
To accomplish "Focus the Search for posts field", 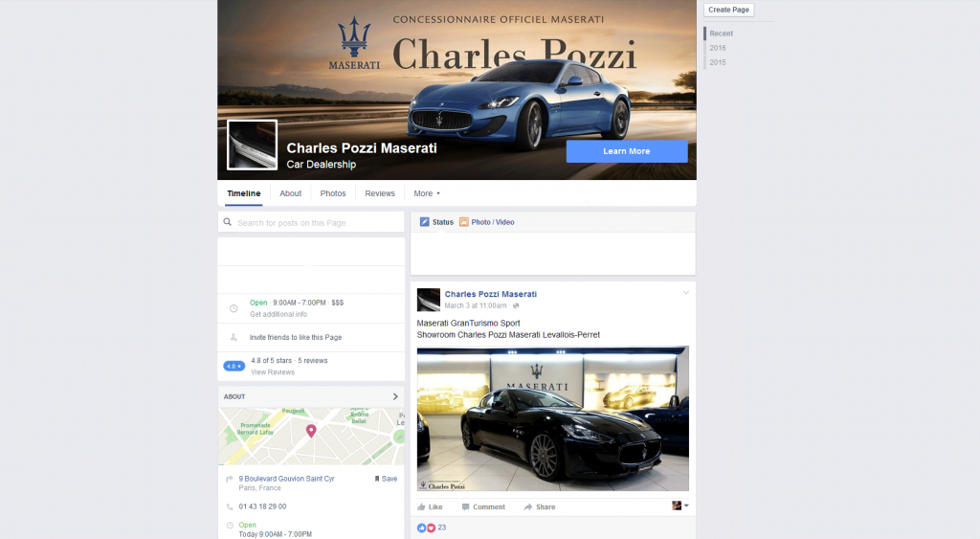I will [x=311, y=223].
